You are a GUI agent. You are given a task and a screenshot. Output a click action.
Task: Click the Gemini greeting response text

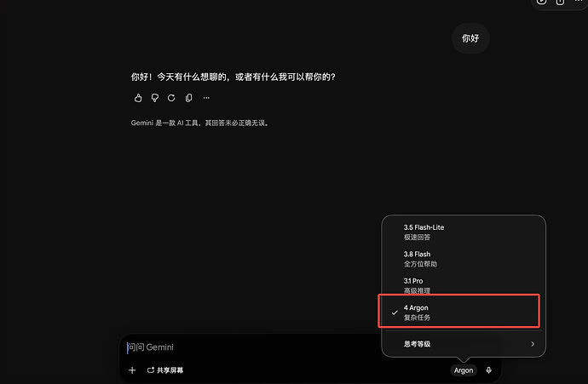233,77
